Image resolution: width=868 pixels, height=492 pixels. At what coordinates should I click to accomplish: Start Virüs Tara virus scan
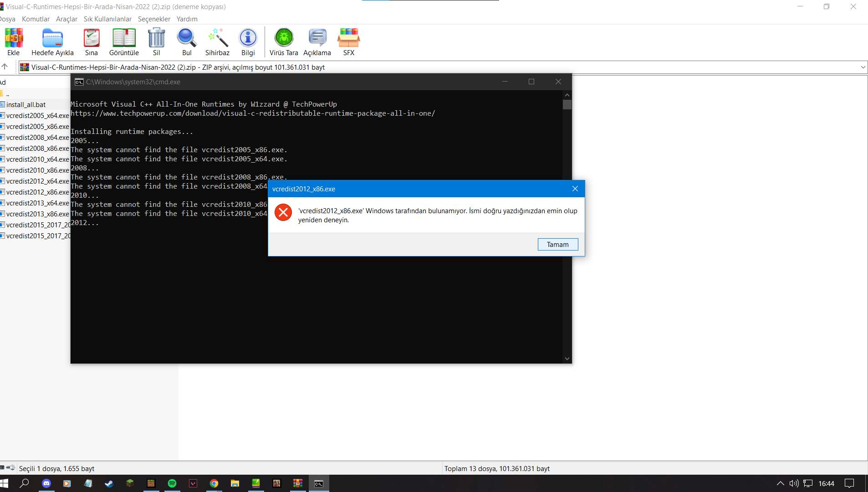click(x=284, y=42)
